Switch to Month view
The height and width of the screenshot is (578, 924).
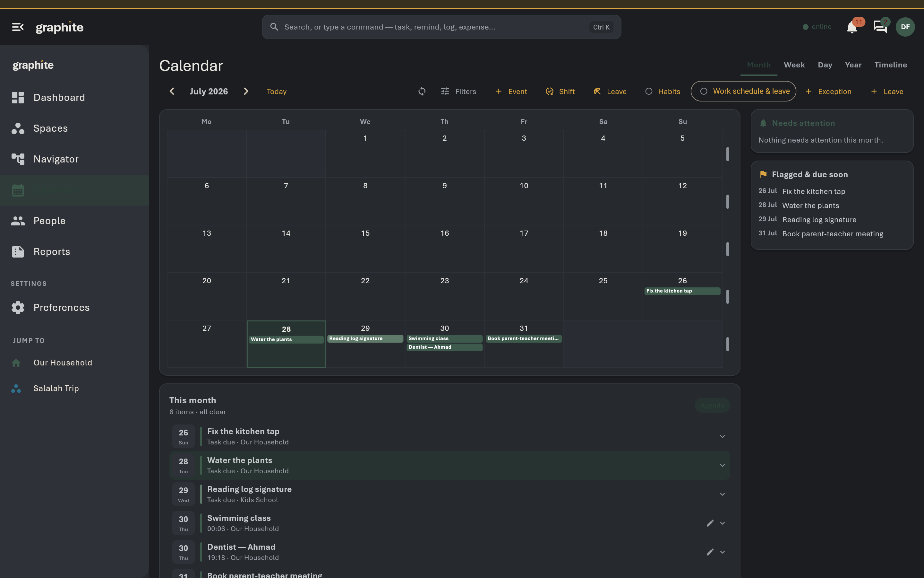pos(759,65)
